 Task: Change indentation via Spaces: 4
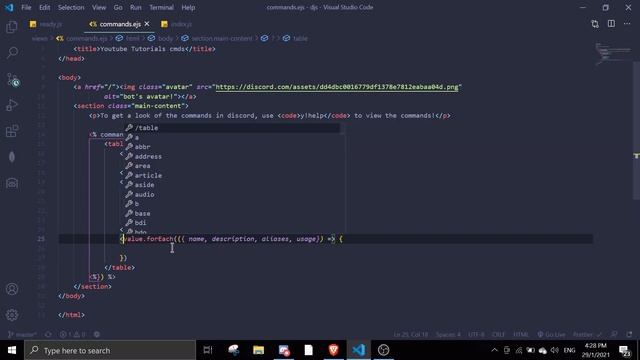click(448, 334)
